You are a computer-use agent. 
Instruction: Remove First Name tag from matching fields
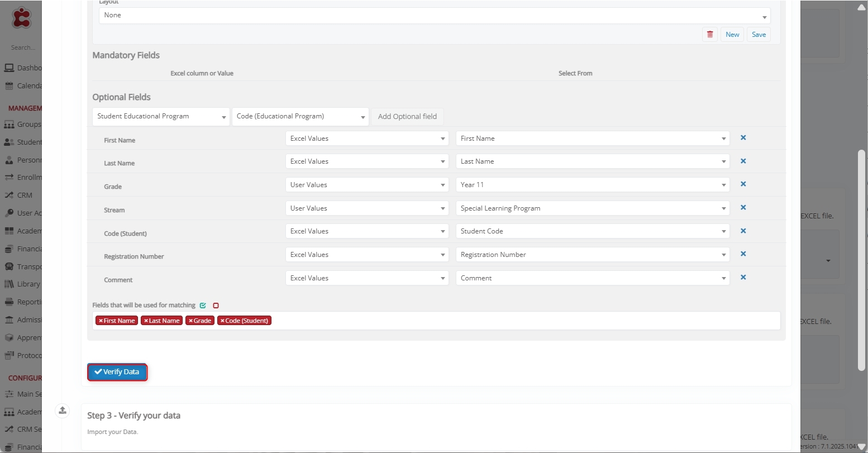tap(101, 321)
